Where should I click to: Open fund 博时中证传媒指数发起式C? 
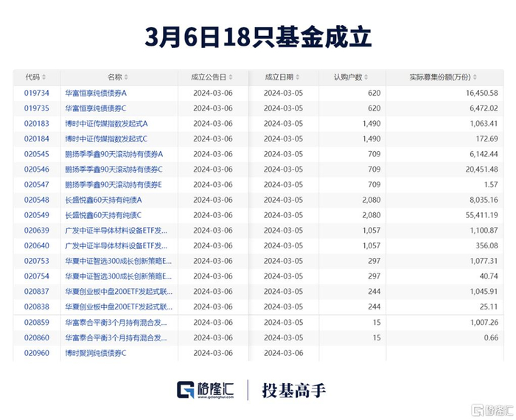pos(106,139)
